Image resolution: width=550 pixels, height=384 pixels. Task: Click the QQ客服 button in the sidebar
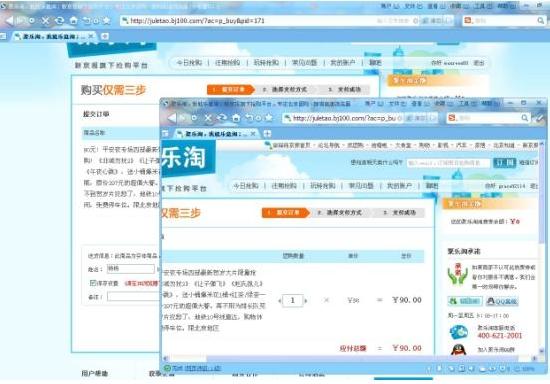(502, 301)
